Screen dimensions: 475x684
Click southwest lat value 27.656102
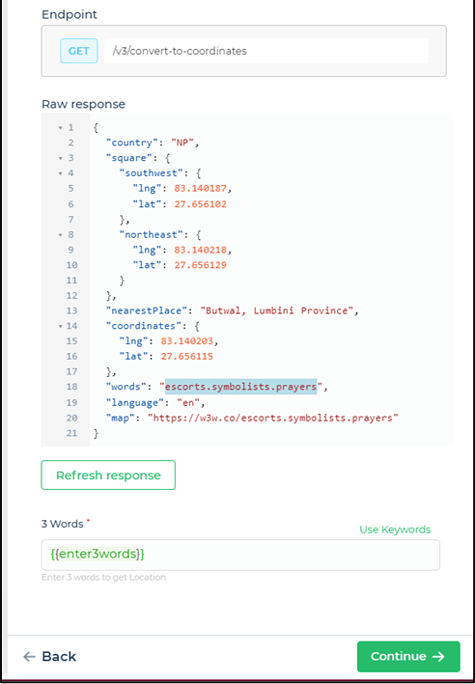click(200, 204)
